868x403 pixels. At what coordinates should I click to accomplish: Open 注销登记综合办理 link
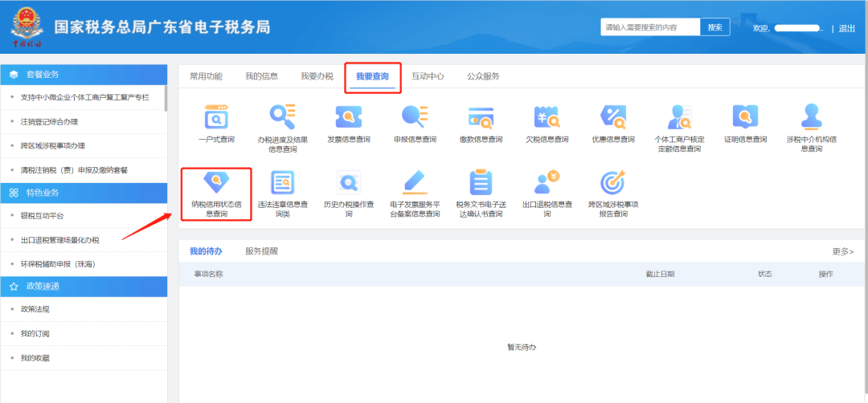(49, 121)
